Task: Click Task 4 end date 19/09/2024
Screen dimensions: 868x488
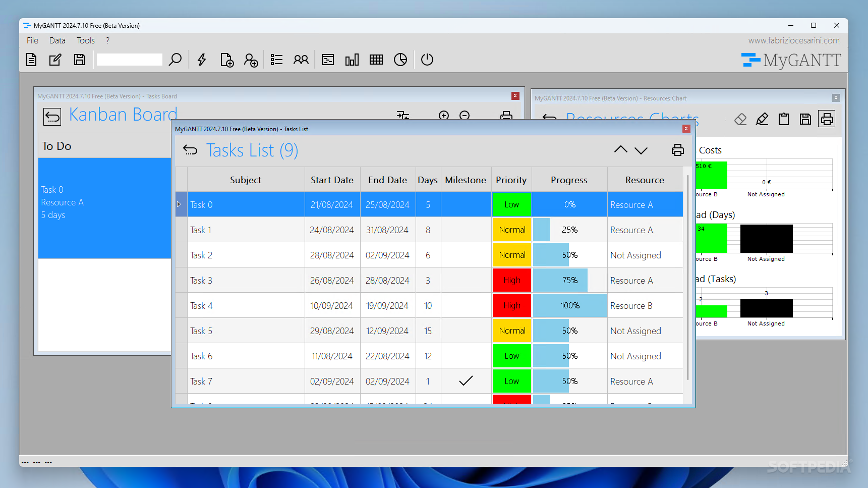Action: click(387, 306)
